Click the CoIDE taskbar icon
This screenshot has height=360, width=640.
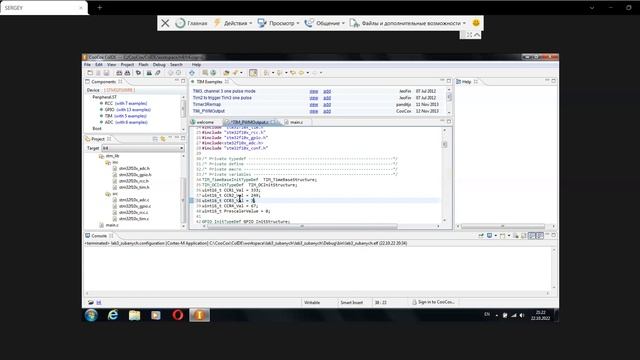coord(199,315)
